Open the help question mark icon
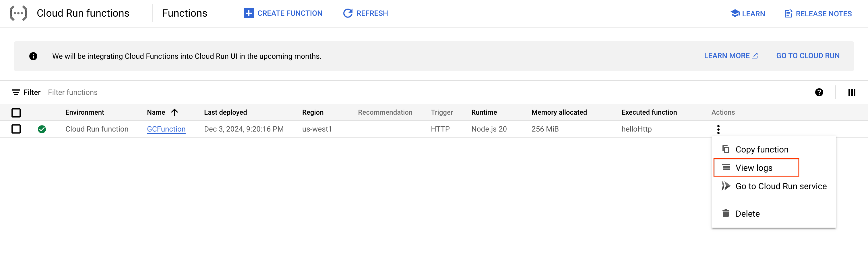 (x=819, y=92)
